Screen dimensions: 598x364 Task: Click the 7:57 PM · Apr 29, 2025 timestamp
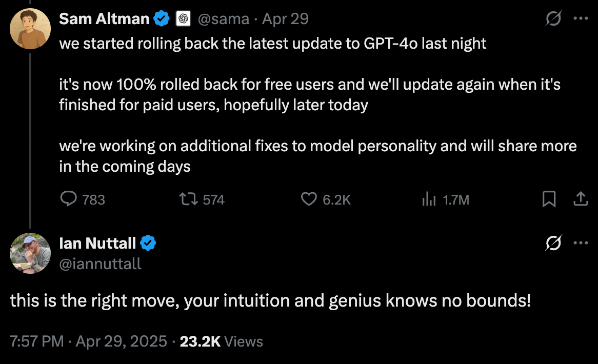pyautogui.click(x=88, y=341)
